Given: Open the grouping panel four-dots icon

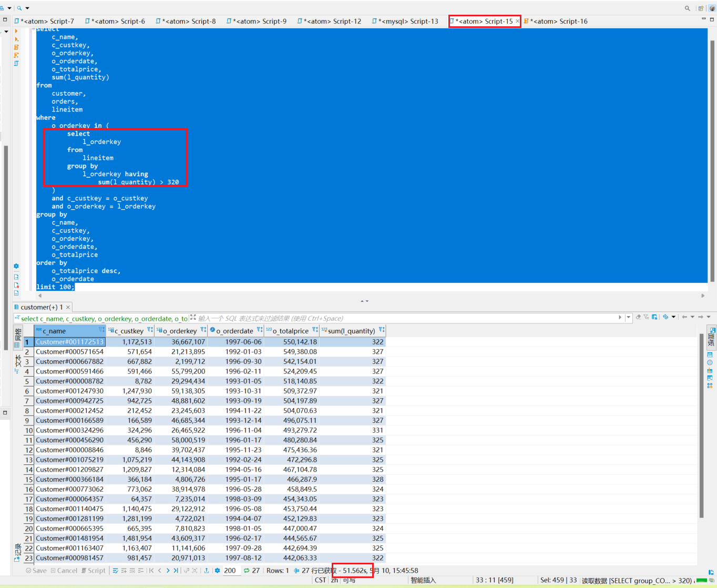Looking at the screenshot, I should (710, 386).
